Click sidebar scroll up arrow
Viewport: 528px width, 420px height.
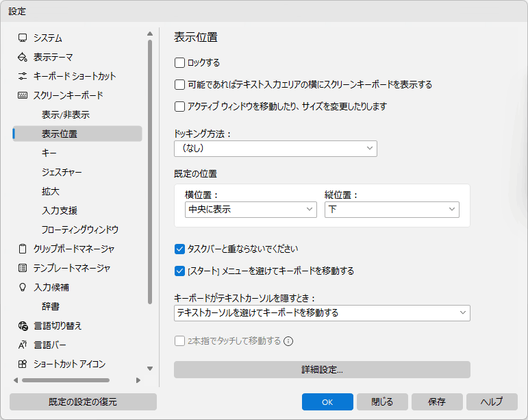(150, 34)
